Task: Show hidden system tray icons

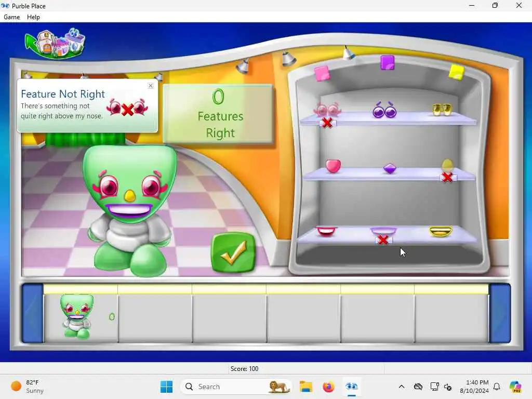Action: (402, 387)
